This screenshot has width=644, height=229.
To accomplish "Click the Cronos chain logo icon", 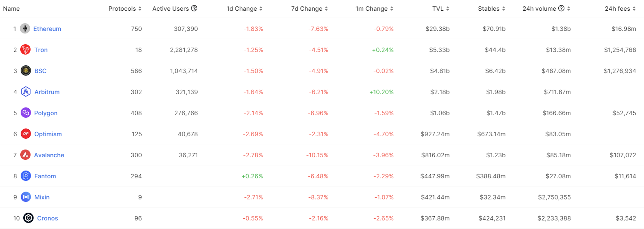I will click(28, 218).
